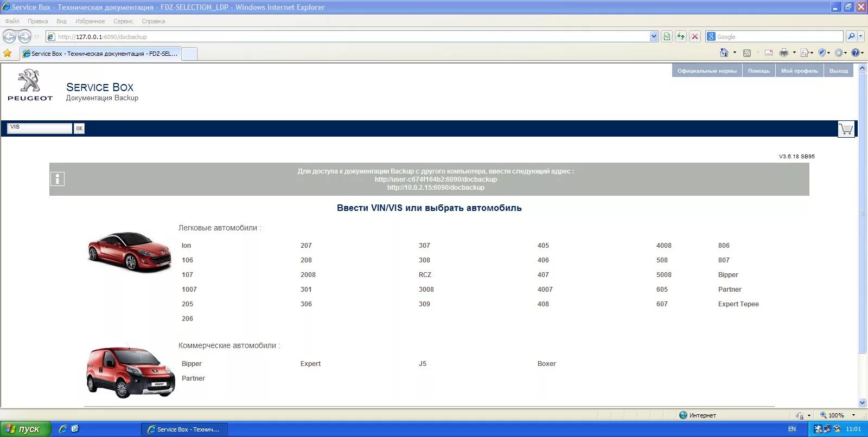Open the Правка menu
This screenshot has height=437, width=868.
coord(37,21)
